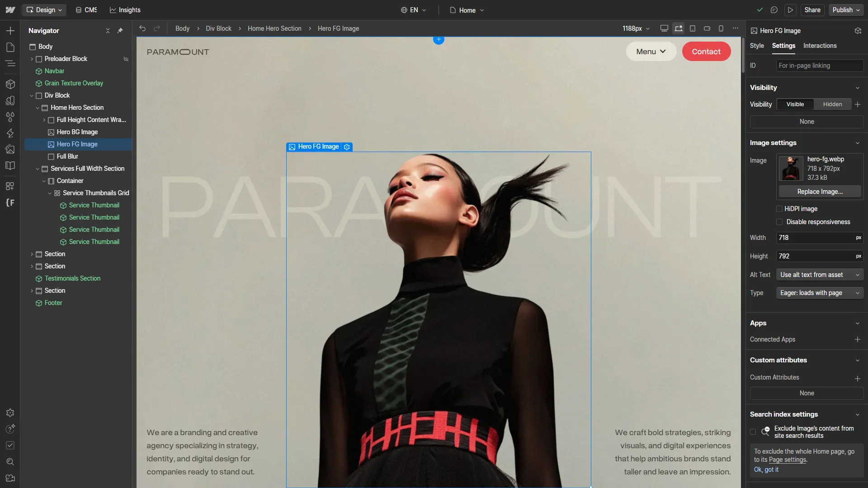868x488 pixels.
Task: Click the undo arrow icon
Action: tap(142, 28)
